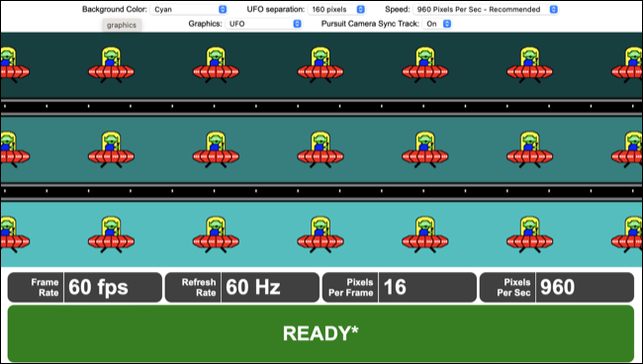Click the '960' pixels per sec value

click(557, 287)
